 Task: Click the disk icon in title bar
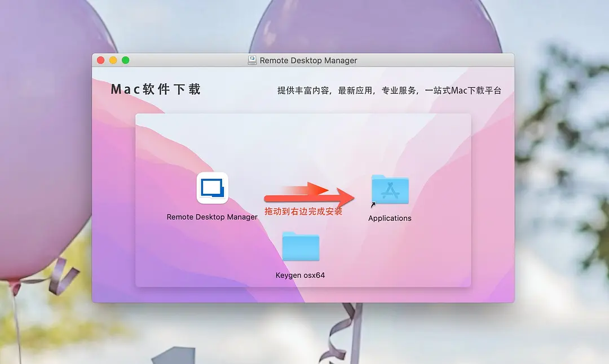point(252,60)
